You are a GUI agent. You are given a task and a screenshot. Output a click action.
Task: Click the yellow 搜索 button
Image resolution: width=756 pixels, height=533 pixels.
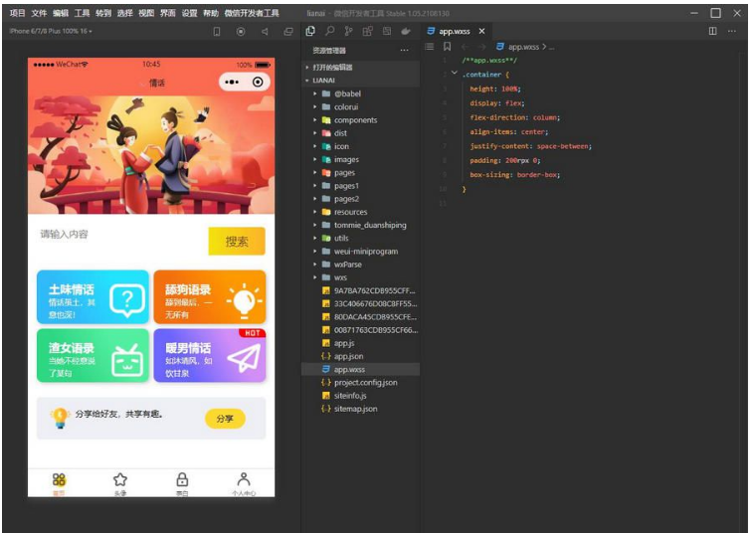pos(237,241)
